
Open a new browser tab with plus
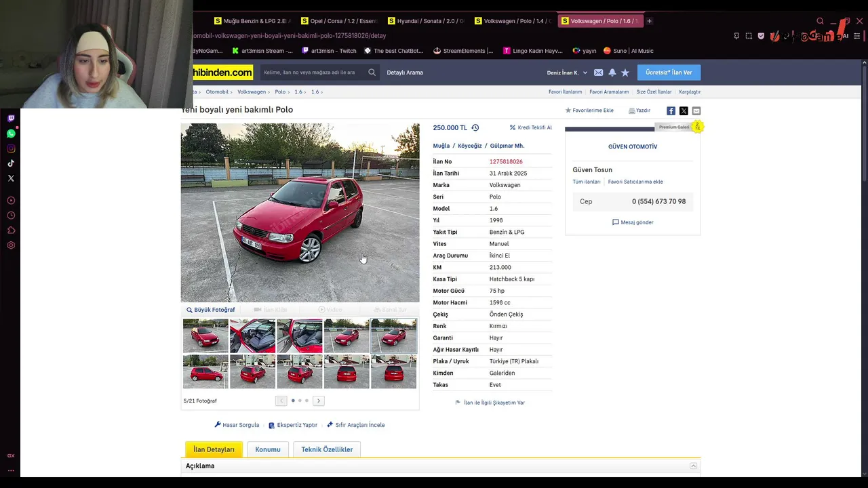point(649,21)
